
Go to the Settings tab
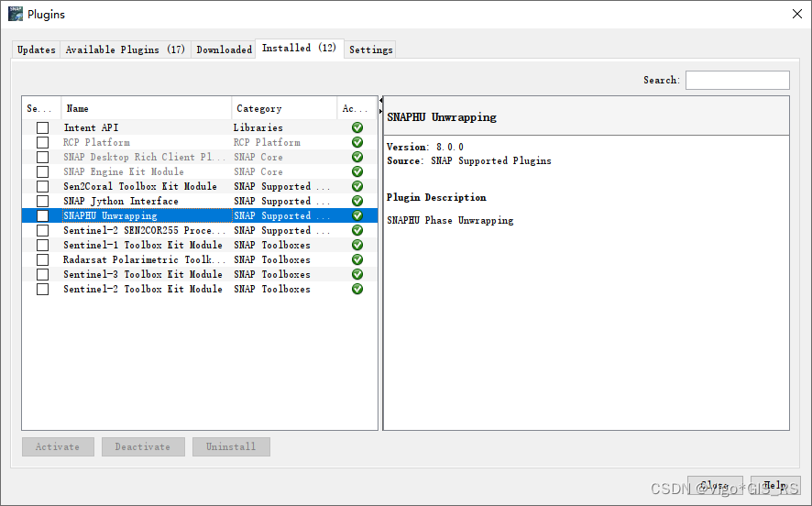coord(370,49)
